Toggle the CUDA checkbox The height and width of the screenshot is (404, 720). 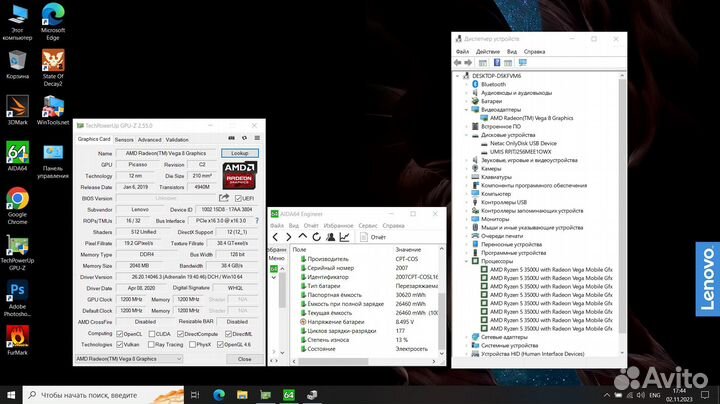click(152, 334)
